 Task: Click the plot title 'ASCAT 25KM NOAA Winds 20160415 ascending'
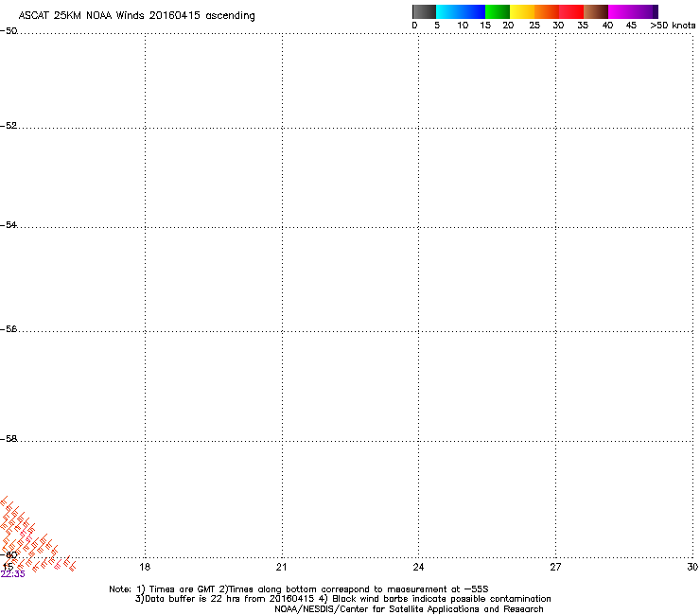(136, 16)
